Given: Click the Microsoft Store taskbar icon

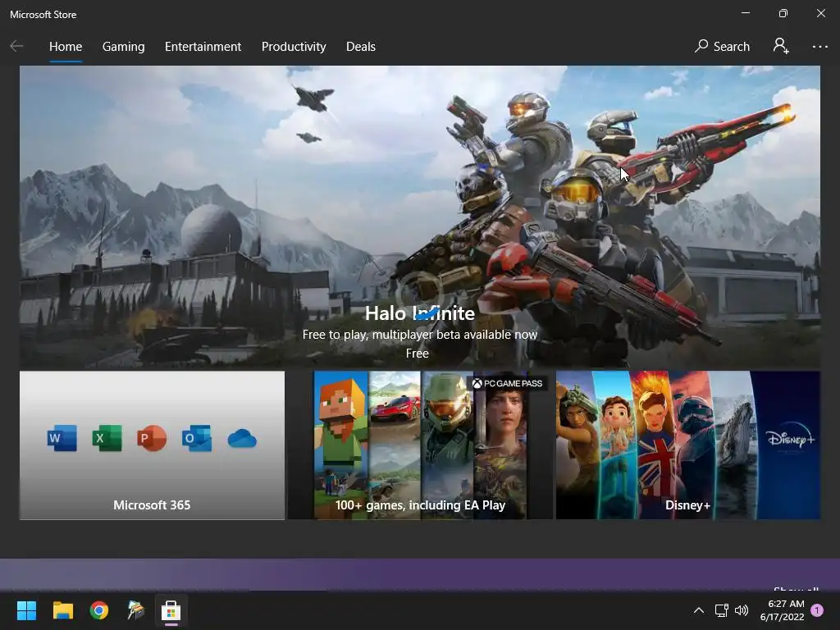Looking at the screenshot, I should [171, 610].
